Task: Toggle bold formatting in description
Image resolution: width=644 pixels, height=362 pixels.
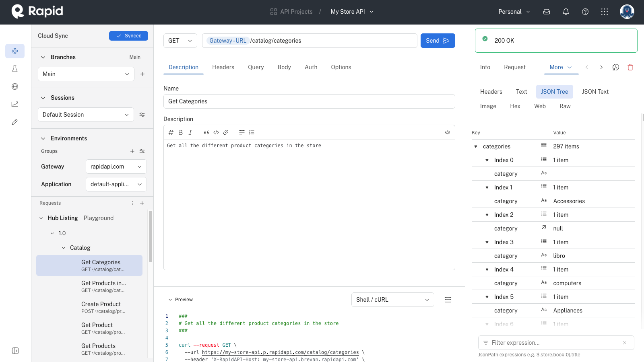Action: pyautogui.click(x=181, y=132)
